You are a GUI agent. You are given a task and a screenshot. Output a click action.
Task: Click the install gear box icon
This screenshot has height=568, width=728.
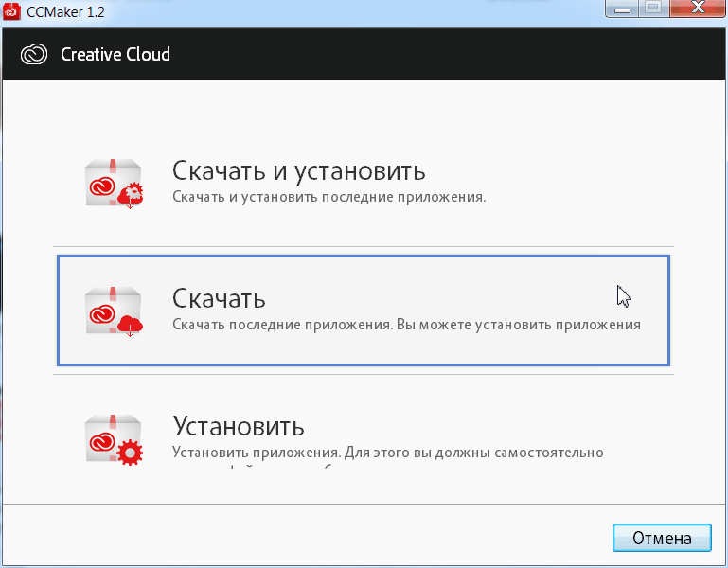[x=114, y=439]
